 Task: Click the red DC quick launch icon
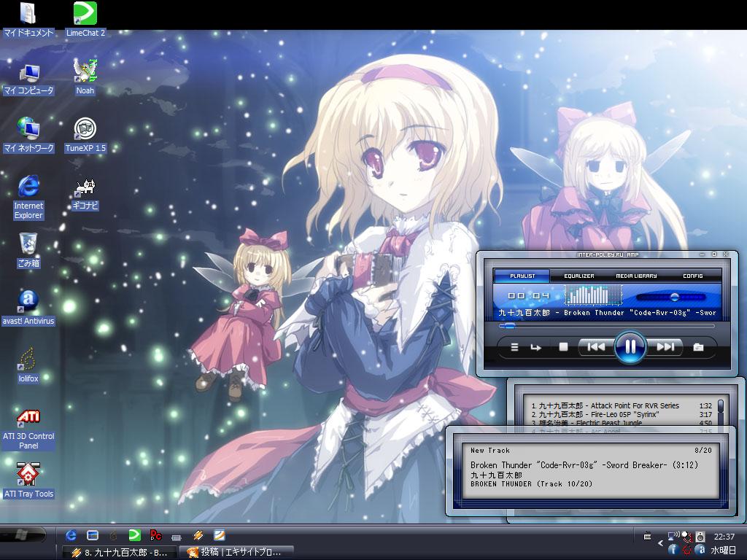coord(156,535)
